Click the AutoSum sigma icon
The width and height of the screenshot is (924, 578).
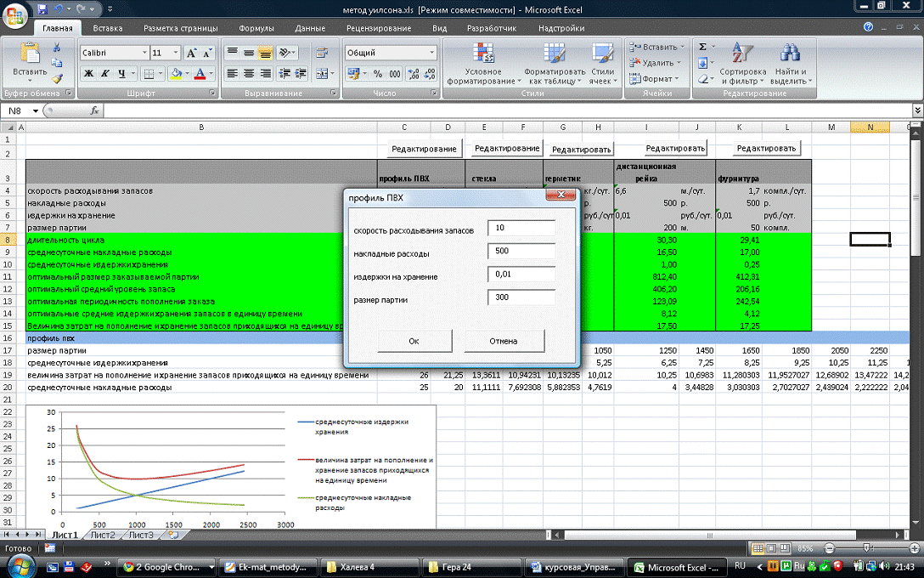702,47
